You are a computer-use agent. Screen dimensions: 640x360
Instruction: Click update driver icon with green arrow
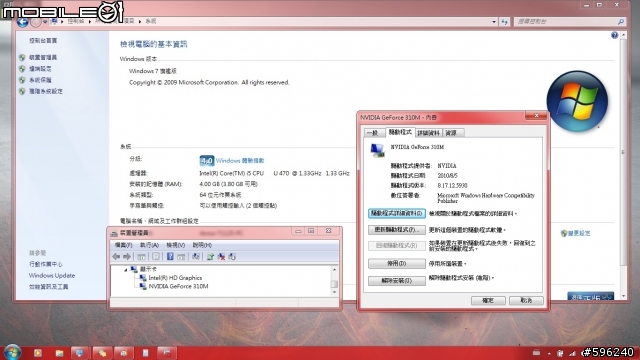tap(210, 256)
